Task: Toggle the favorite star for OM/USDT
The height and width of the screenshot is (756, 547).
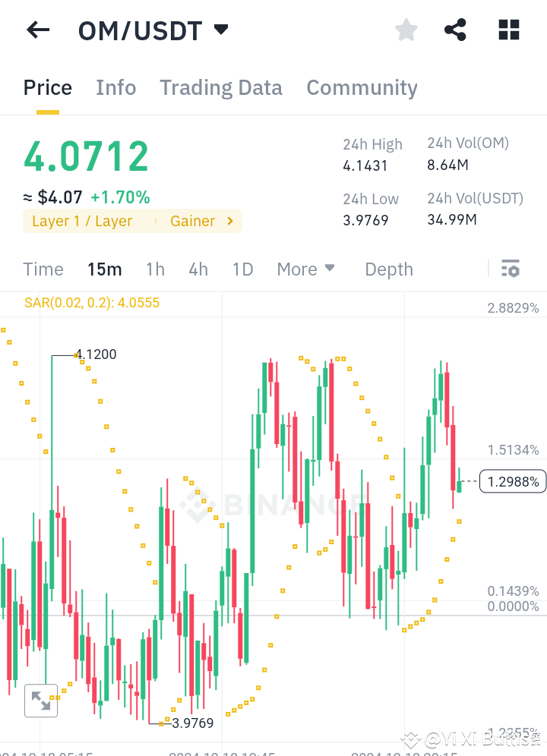Action: pos(406,30)
